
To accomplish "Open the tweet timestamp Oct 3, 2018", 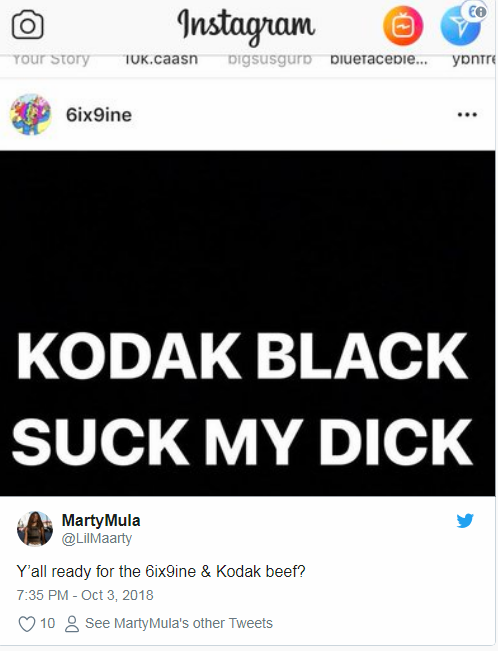I will point(85,595).
